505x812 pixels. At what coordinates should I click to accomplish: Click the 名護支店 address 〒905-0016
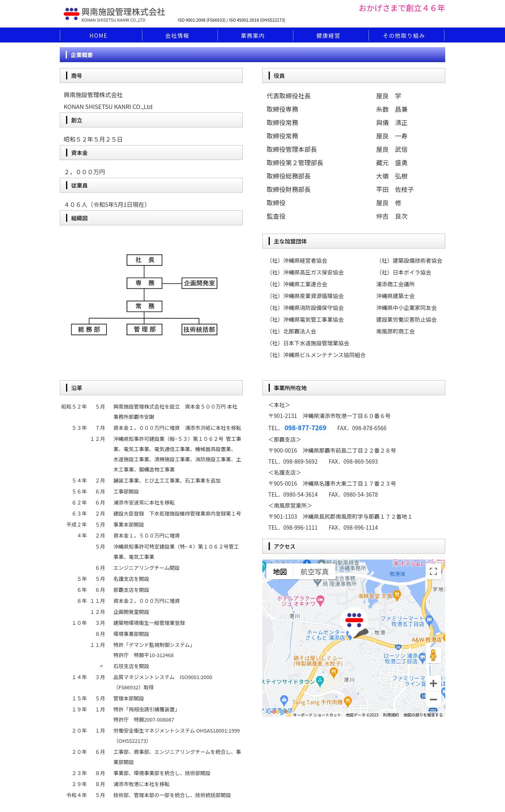tap(332, 484)
